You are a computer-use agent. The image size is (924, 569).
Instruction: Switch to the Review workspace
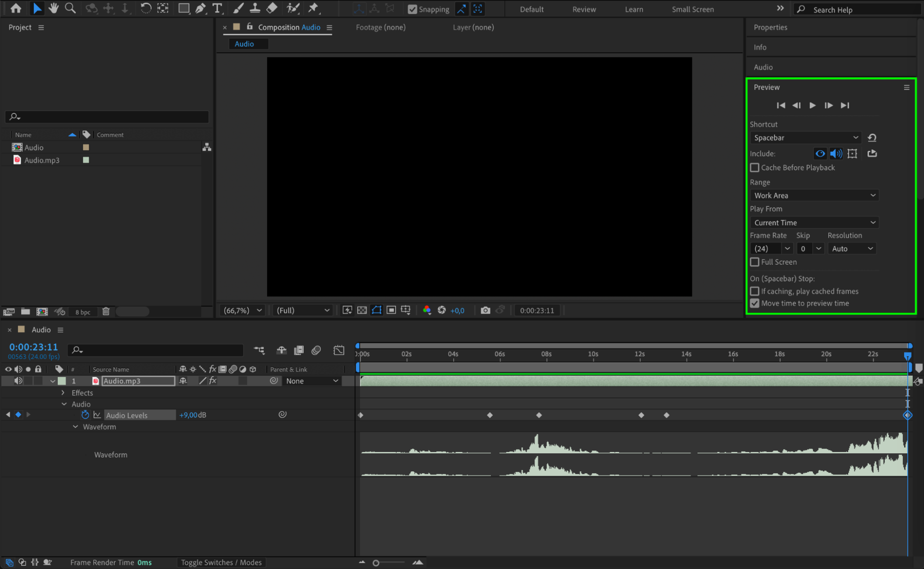[584, 9]
